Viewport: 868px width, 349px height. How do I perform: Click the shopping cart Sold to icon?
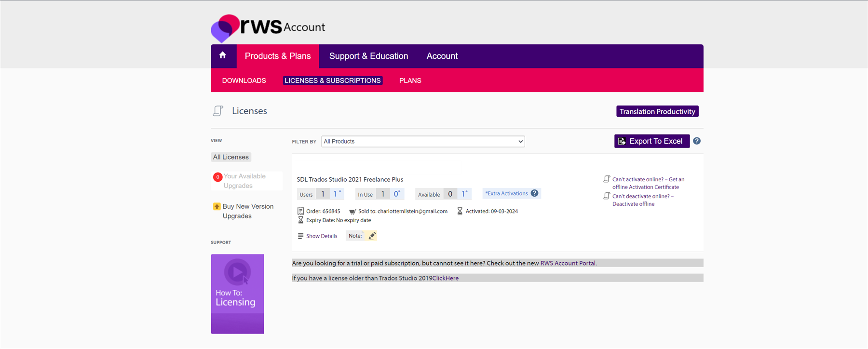coord(353,212)
